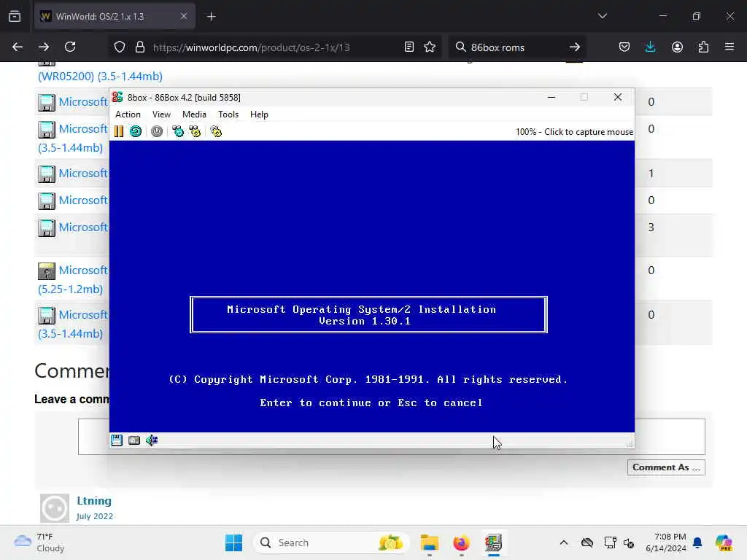The height and width of the screenshot is (560, 747).
Task: Click the taskbar Search box
Action: click(332, 542)
